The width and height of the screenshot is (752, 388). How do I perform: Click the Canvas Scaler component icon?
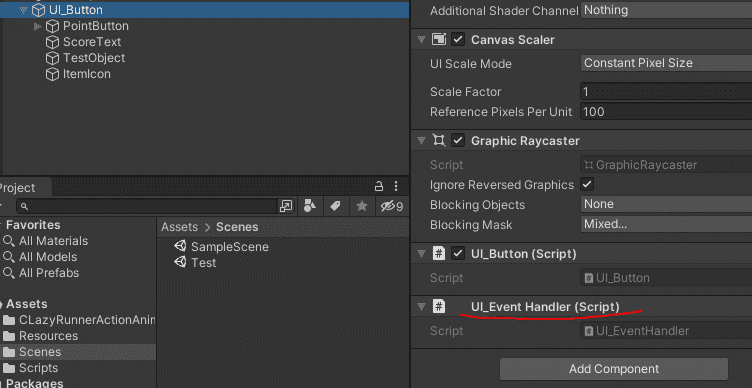[439, 39]
